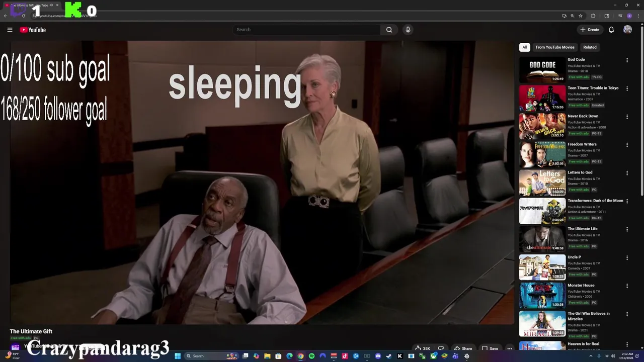
Task: Open the Freedom Writers title link
Action: (582, 144)
